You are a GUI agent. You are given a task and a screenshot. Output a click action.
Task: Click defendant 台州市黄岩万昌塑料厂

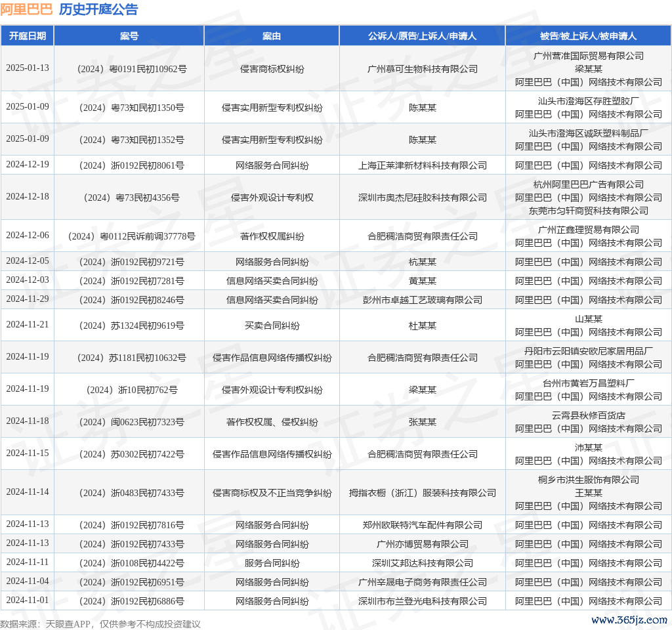pos(589,383)
